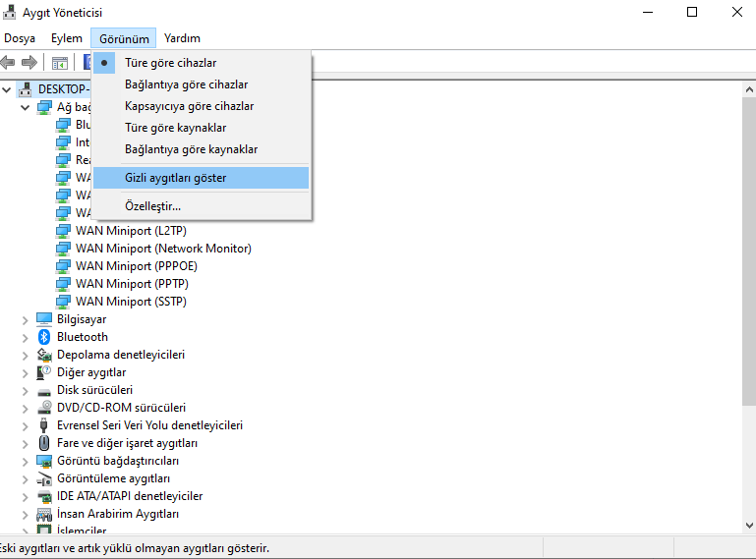
Task: Click the USB controllers plug icon
Action: coord(44,425)
